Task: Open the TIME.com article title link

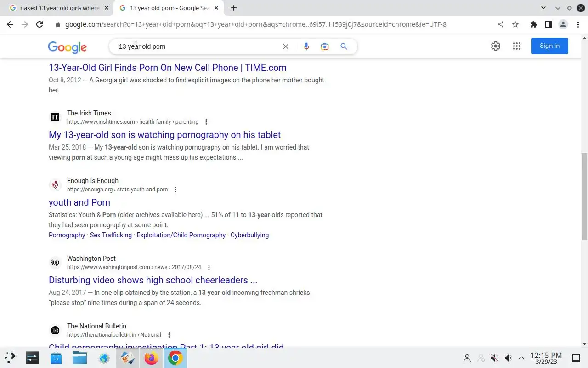Action: [x=168, y=68]
